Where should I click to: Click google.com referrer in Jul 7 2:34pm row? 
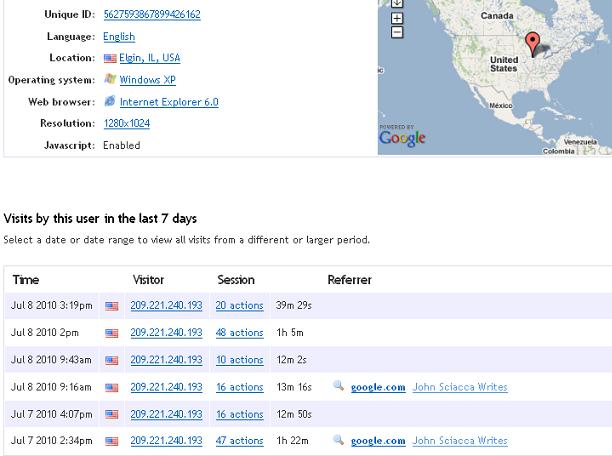coord(378,441)
